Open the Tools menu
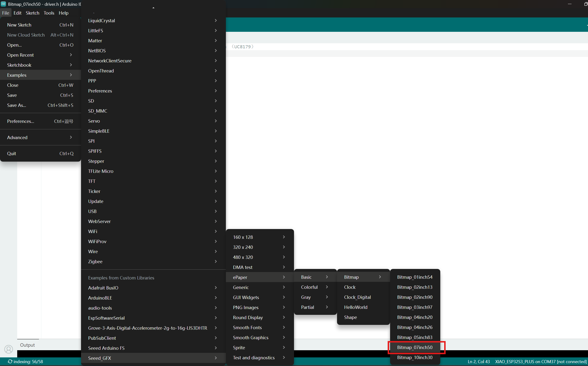Screen dimensions: 588x366 49,13
